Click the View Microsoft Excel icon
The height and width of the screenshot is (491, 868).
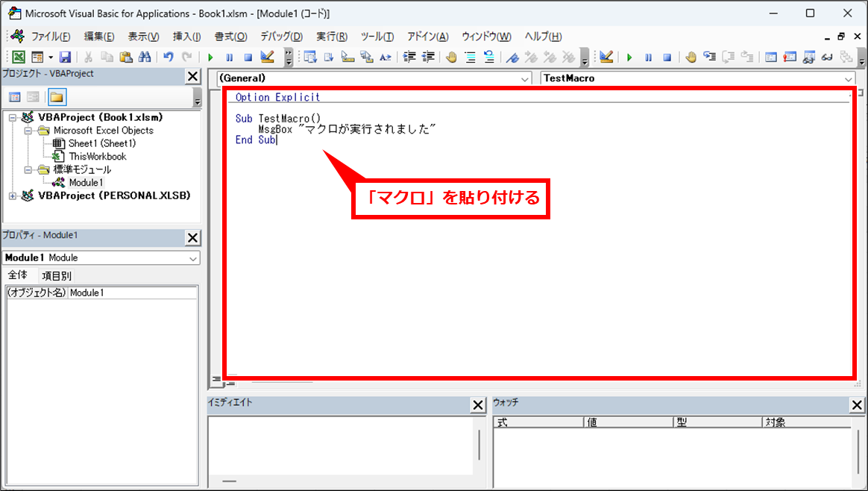[19, 57]
